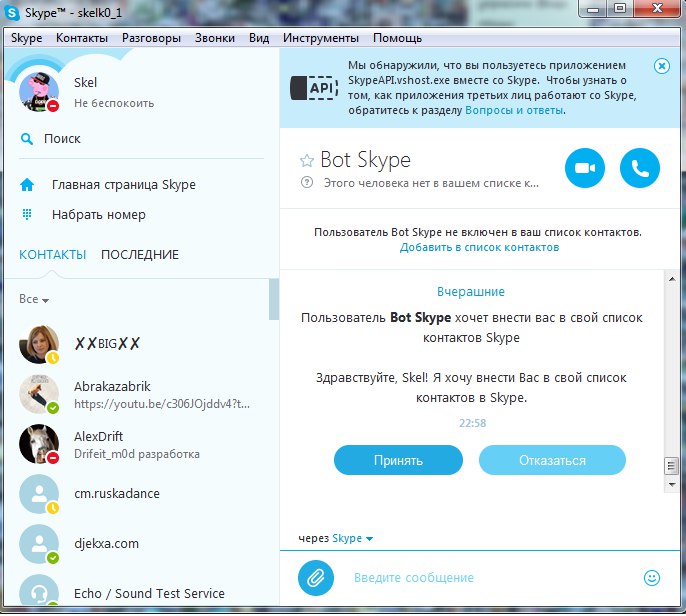Screen dimensions: 686x616
Task: Start a video call with Bot Skype
Action: point(584,168)
